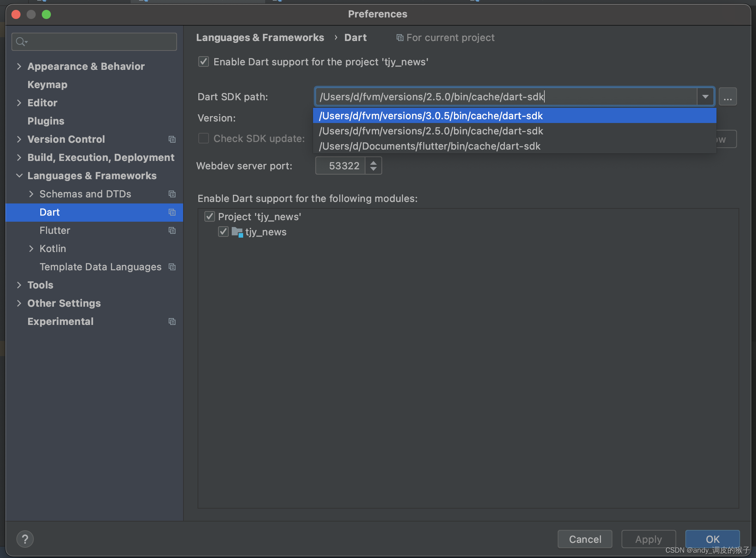Click the search magnifier icon in Preferences
This screenshot has height=558, width=756.
[22, 42]
